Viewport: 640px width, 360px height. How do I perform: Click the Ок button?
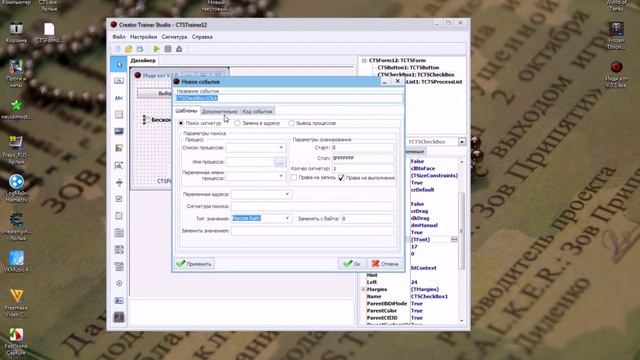pos(351,264)
